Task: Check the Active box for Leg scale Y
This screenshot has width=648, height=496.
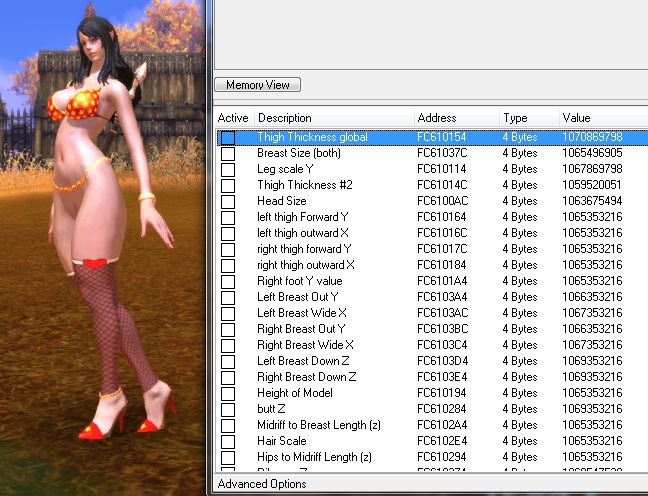Action: (x=228, y=169)
